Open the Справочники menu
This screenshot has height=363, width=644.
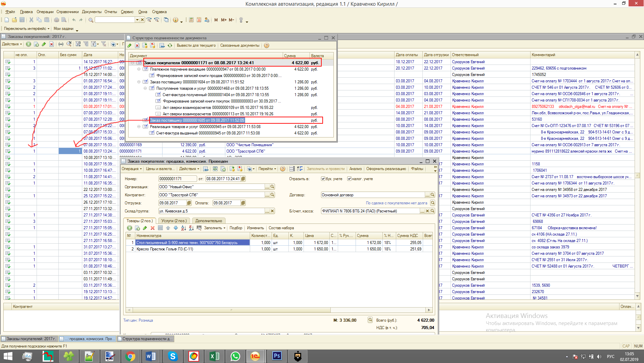point(67,12)
